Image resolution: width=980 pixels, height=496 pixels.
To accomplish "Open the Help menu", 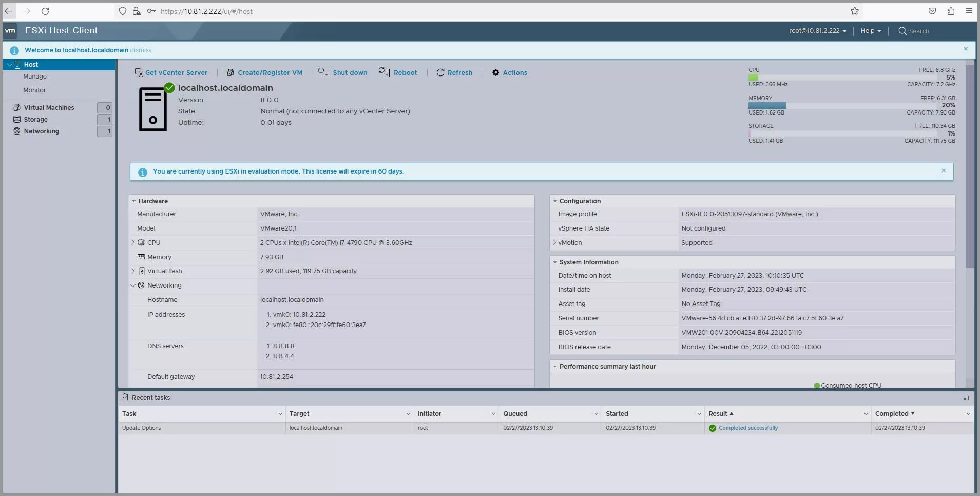I will tap(870, 31).
